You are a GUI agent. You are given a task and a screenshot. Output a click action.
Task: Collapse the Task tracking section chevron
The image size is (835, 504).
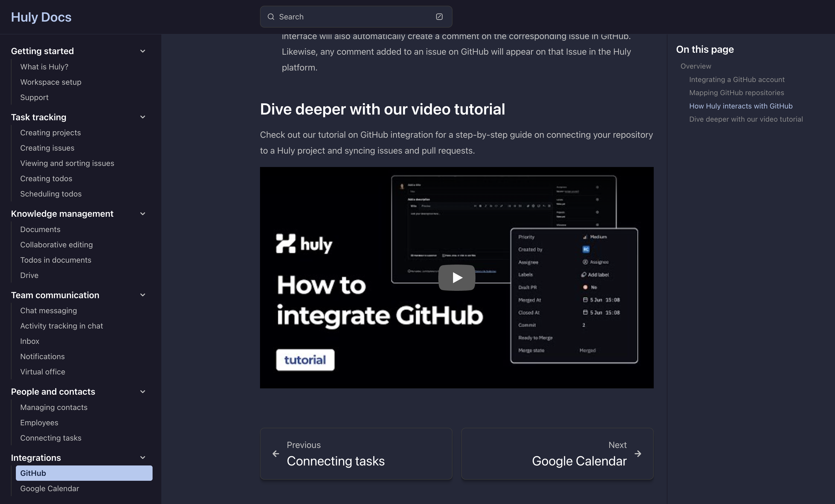click(143, 117)
